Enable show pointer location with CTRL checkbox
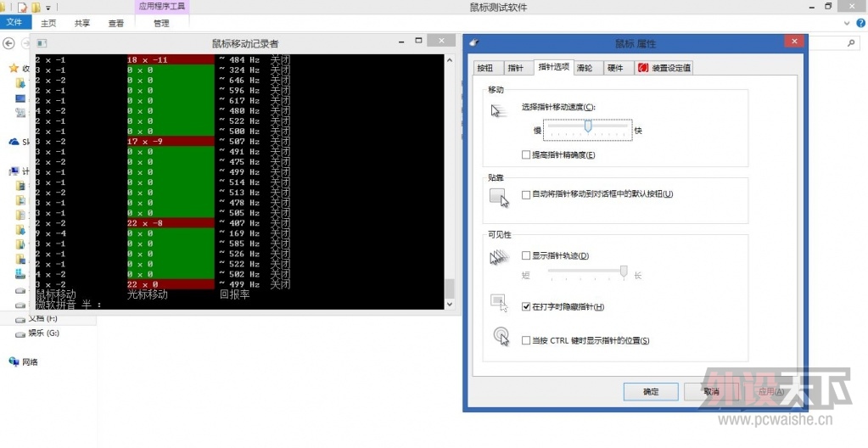Screen dimensions: 868x448 pyautogui.click(x=526, y=340)
